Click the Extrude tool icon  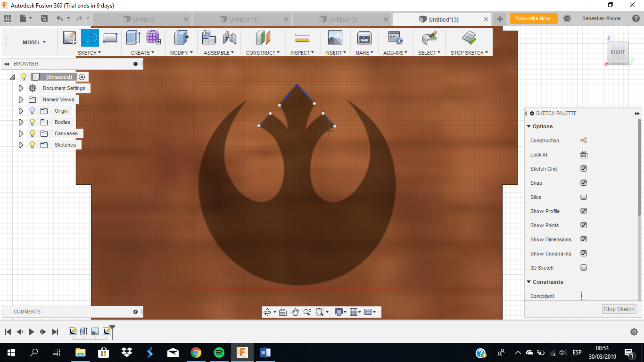[x=133, y=38]
